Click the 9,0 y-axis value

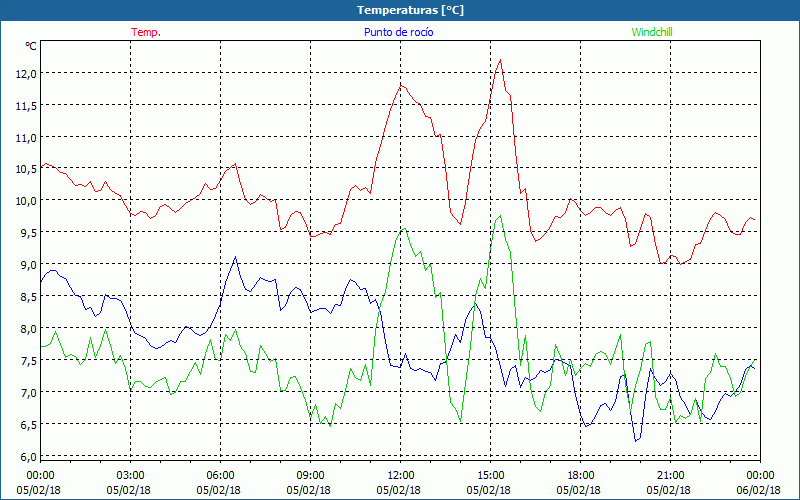pos(29,264)
